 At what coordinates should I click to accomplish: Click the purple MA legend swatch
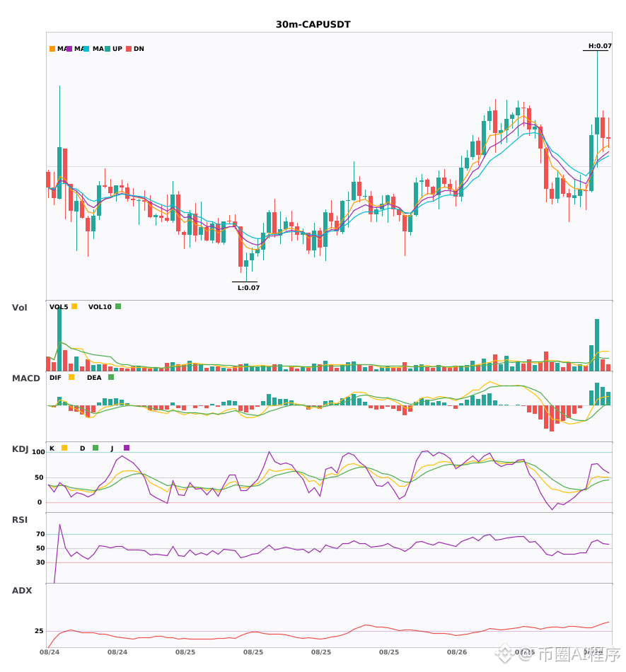[69, 49]
